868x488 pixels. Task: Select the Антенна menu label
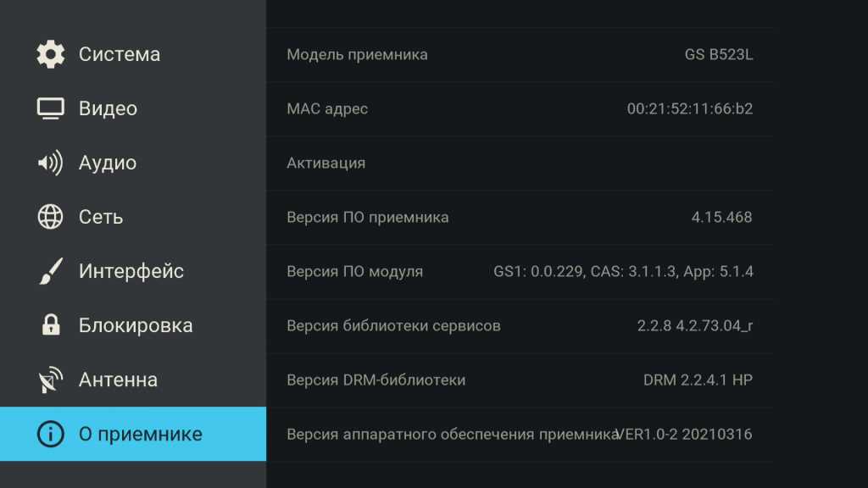click(x=118, y=380)
